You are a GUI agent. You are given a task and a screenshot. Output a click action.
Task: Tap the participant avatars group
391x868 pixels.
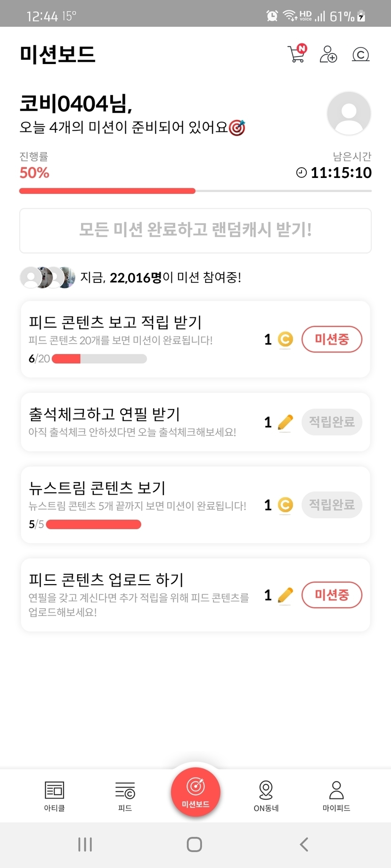tap(48, 277)
